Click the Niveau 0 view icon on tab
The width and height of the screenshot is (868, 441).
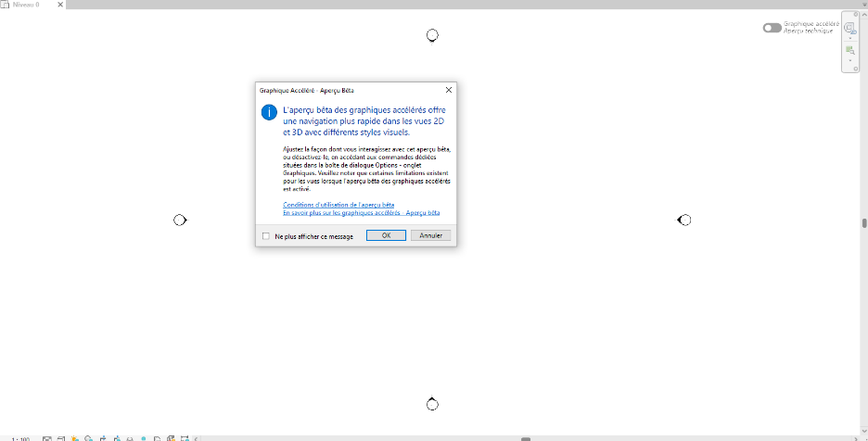click(x=5, y=5)
